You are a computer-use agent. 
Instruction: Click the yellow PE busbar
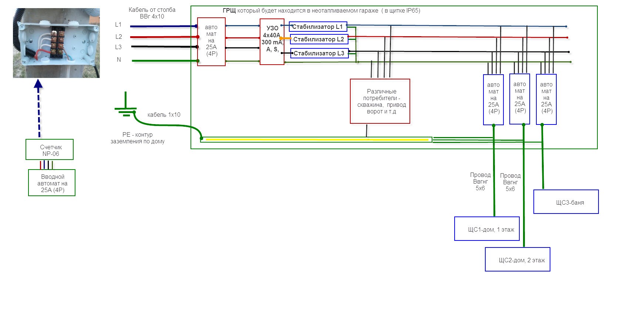[316, 140]
